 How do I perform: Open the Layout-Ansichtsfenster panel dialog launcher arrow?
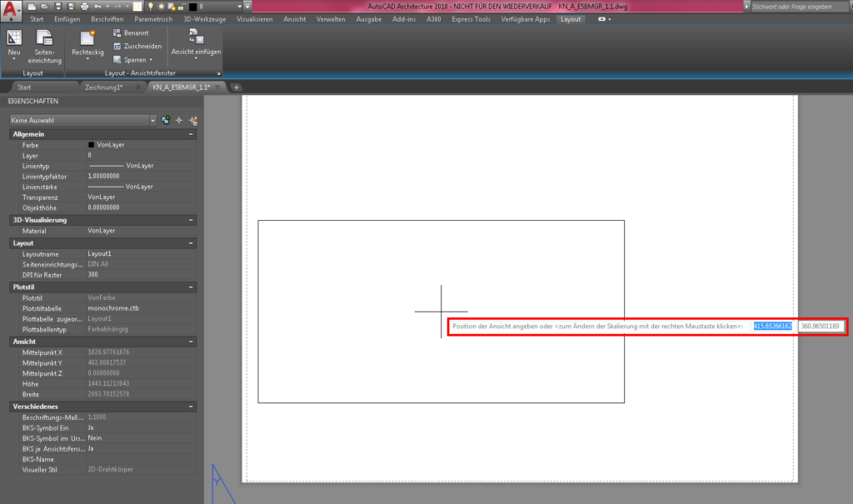(219, 73)
